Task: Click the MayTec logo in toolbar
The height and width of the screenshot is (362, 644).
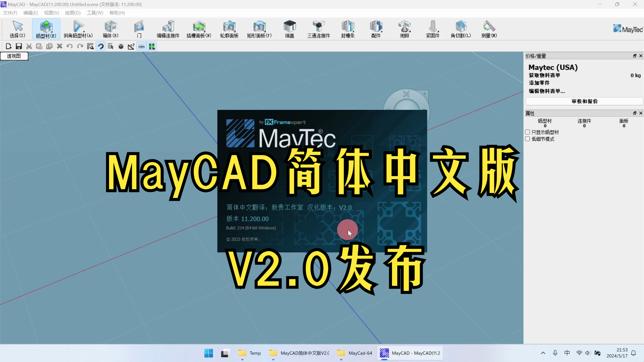Action: 628,29
